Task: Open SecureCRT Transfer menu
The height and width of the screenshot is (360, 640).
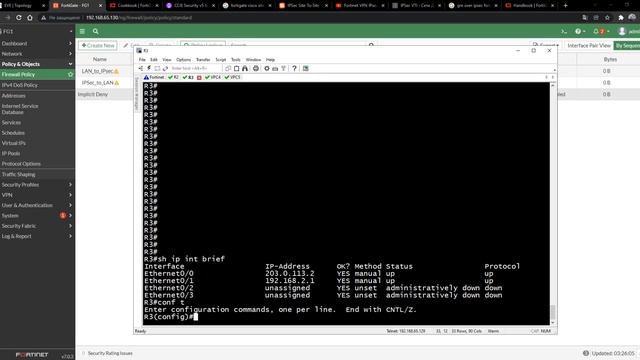Action: tap(202, 60)
